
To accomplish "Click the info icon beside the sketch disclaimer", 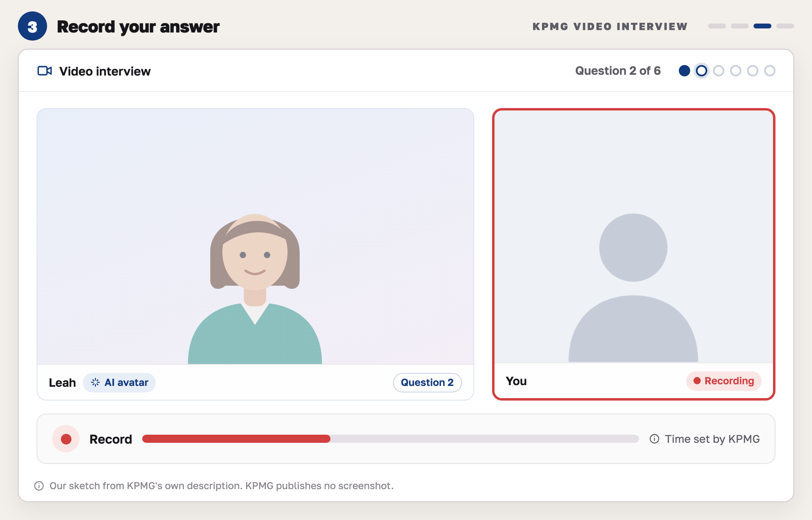I will (x=39, y=486).
